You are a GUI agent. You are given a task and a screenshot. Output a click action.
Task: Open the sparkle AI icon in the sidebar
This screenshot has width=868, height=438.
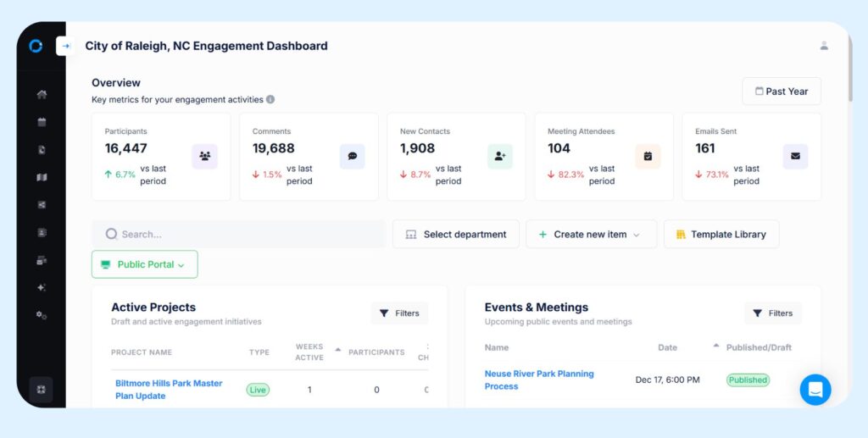[42, 287]
